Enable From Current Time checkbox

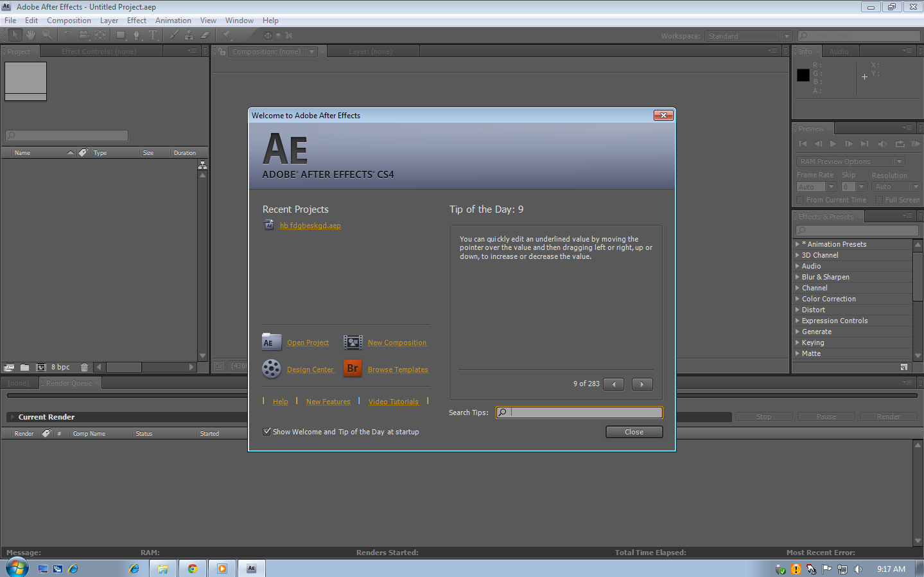800,200
